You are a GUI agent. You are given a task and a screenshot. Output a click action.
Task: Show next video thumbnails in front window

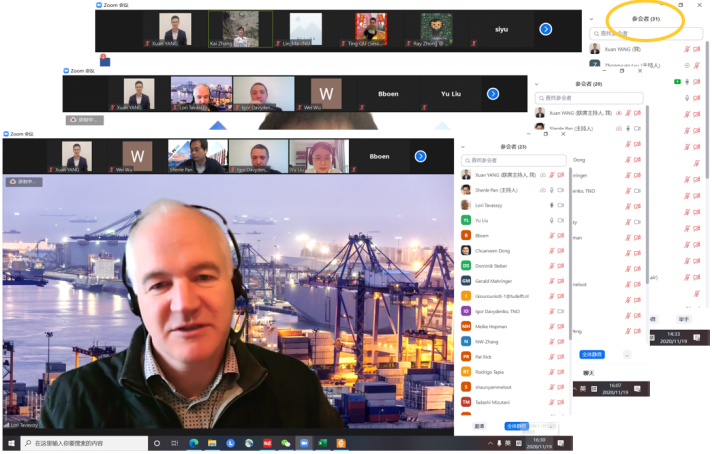click(420, 156)
